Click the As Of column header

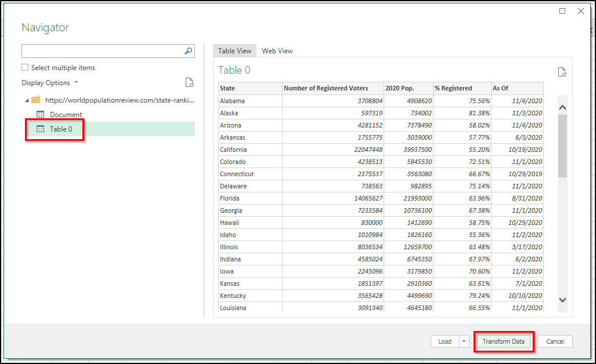click(517, 88)
